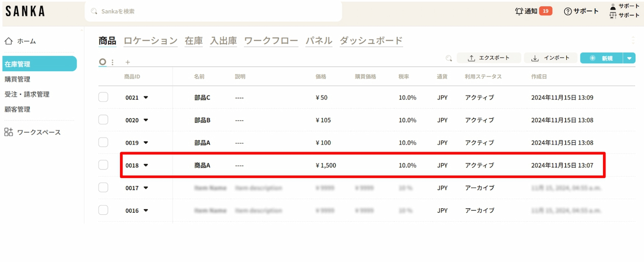The image size is (644, 262).
Task: Open the support question mark icon
Action: tap(568, 12)
